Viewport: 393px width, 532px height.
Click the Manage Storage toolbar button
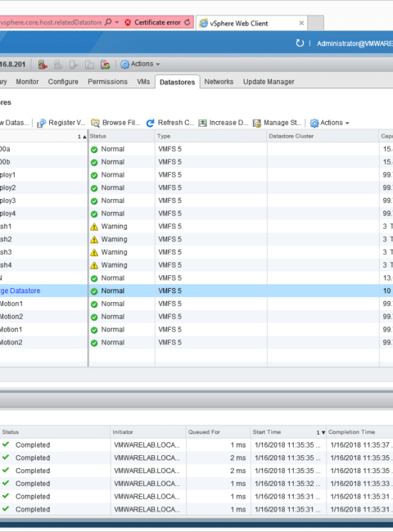[x=277, y=123]
